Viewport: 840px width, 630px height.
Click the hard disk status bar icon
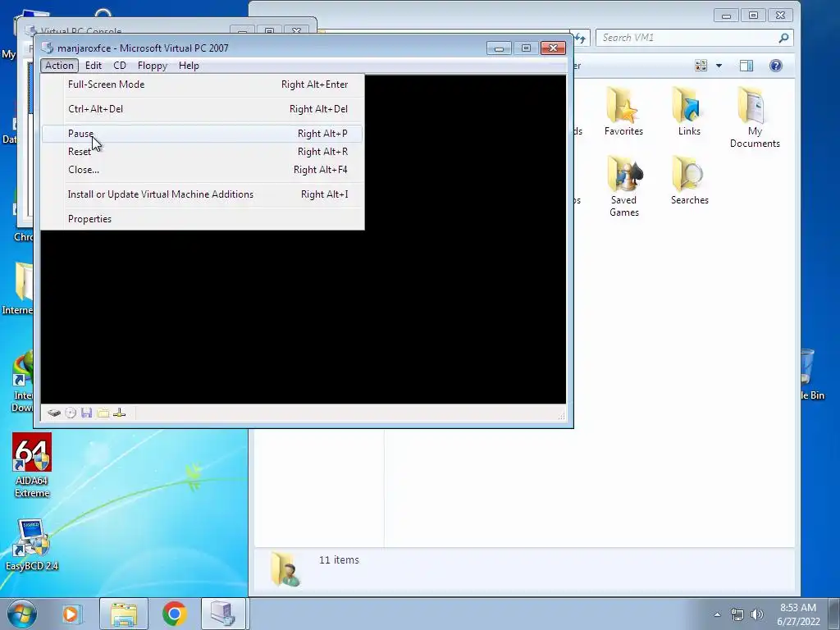53,413
